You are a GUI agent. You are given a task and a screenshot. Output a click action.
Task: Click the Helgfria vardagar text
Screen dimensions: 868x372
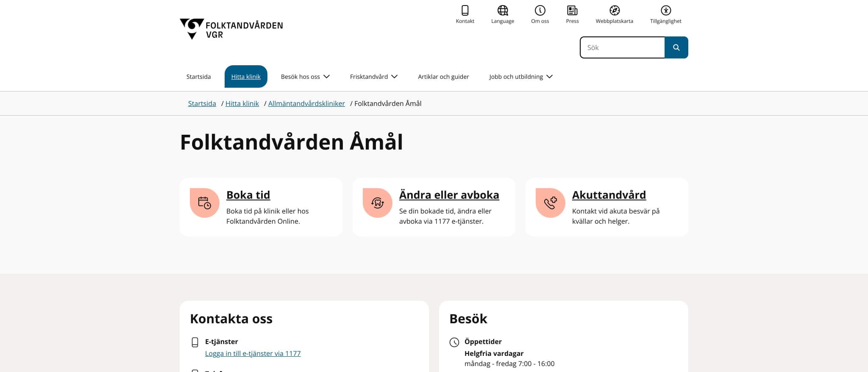[494, 353]
